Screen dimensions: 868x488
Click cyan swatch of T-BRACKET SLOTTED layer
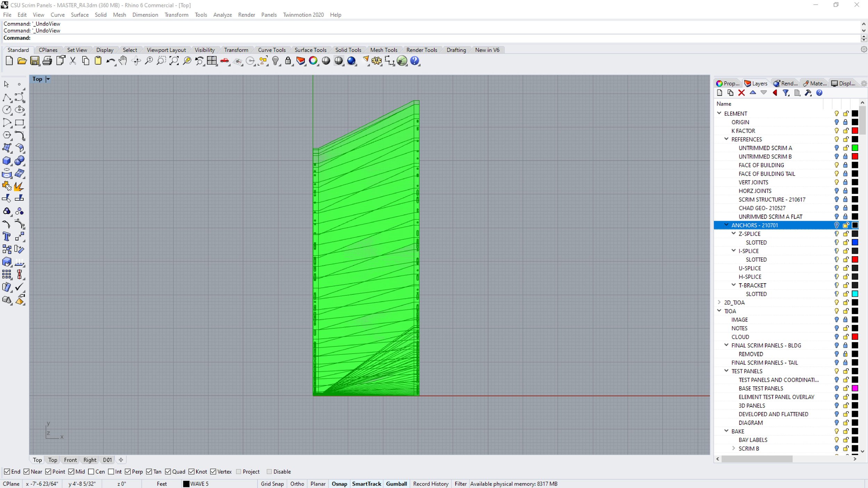855,294
